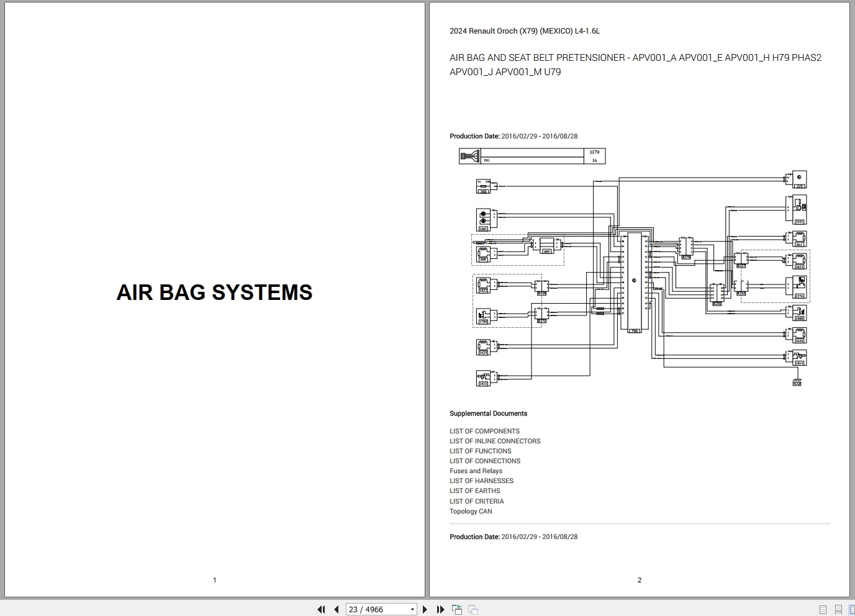Click component 756 in the wiring diagram
855x616 pixels.
635,283
